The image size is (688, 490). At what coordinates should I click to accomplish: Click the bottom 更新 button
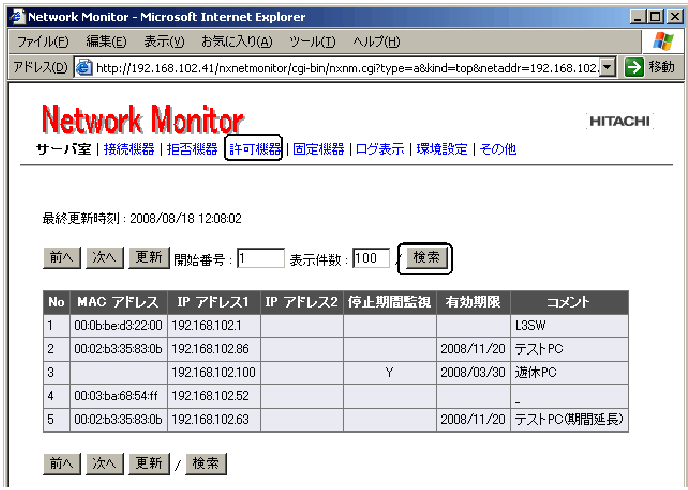click(x=149, y=464)
